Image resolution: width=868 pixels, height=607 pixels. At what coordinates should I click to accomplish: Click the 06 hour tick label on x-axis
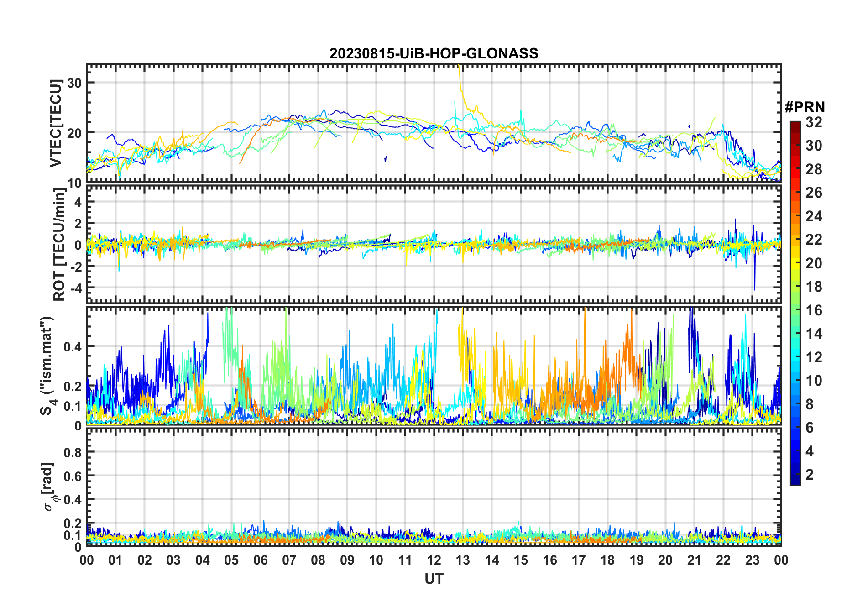260,560
